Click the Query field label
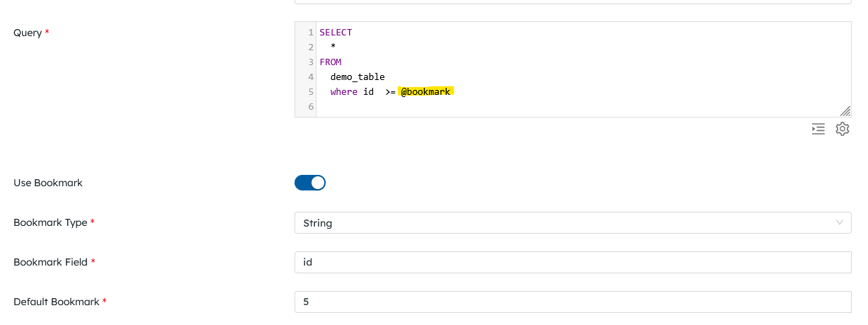868x325 pixels. (x=28, y=33)
